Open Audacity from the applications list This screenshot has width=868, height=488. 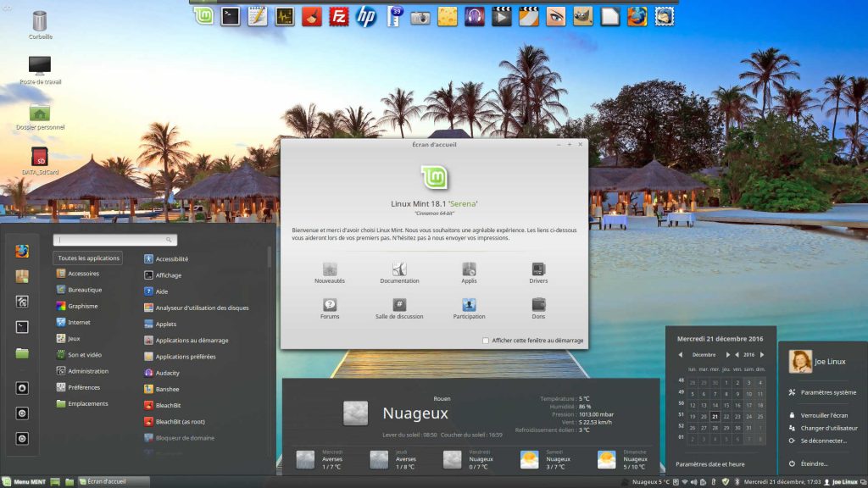167,373
